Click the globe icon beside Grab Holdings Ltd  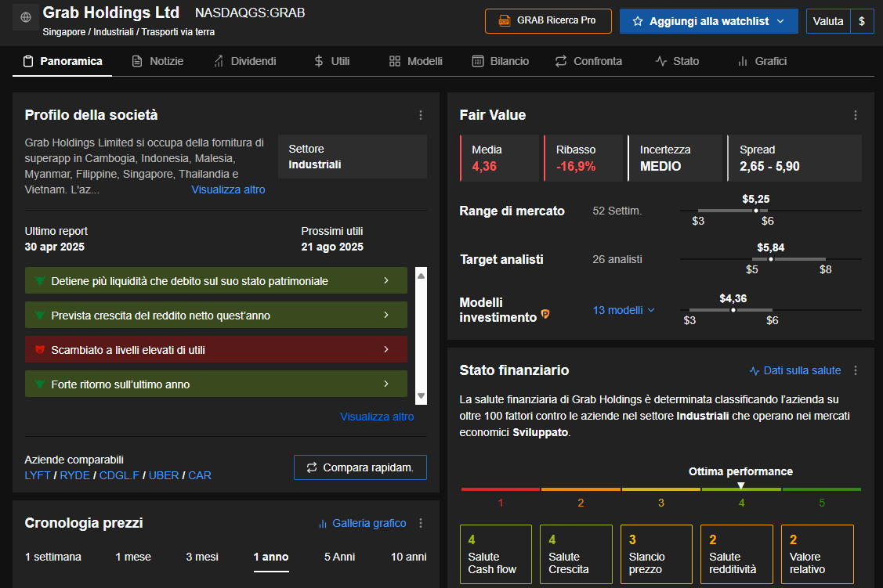[x=26, y=17]
